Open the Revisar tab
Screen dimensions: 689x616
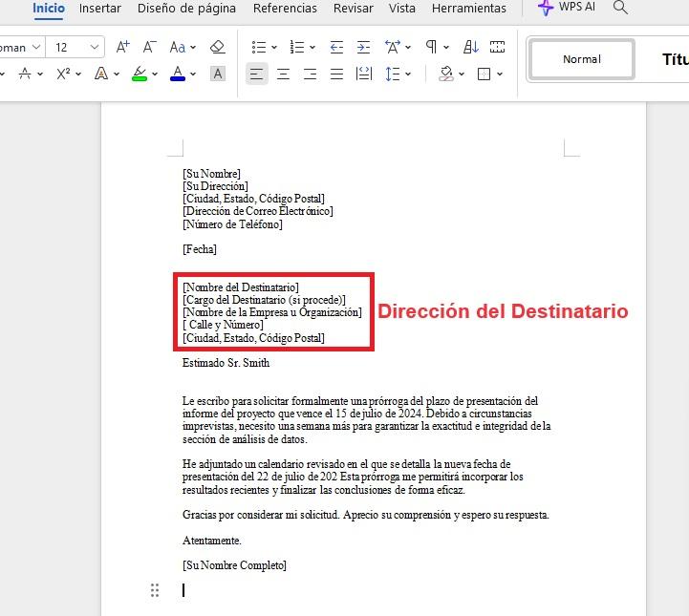pyautogui.click(x=354, y=8)
